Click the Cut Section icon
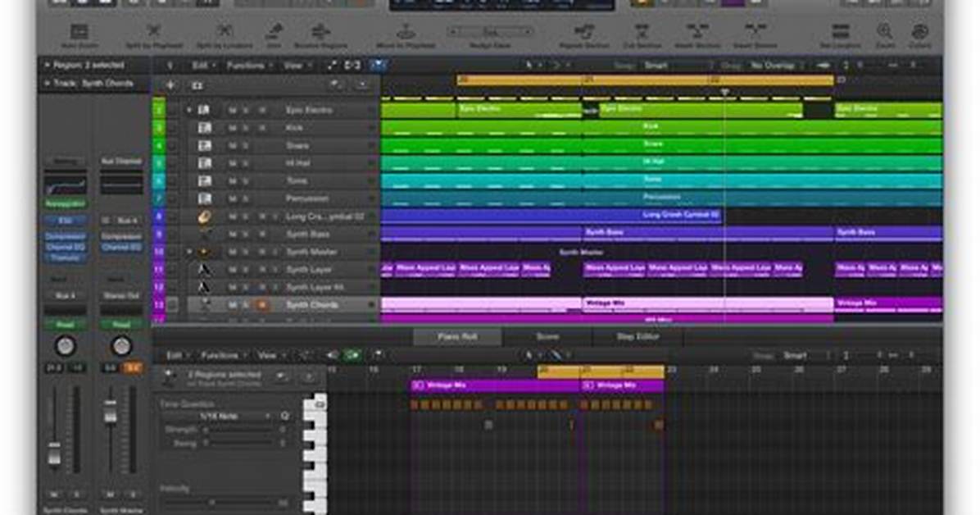The image size is (980, 515). pyautogui.click(x=642, y=30)
